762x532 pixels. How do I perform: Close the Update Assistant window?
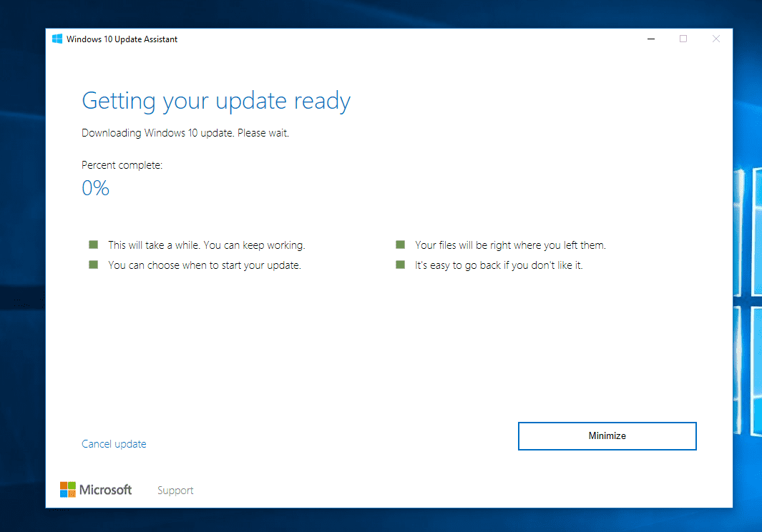tap(716, 39)
